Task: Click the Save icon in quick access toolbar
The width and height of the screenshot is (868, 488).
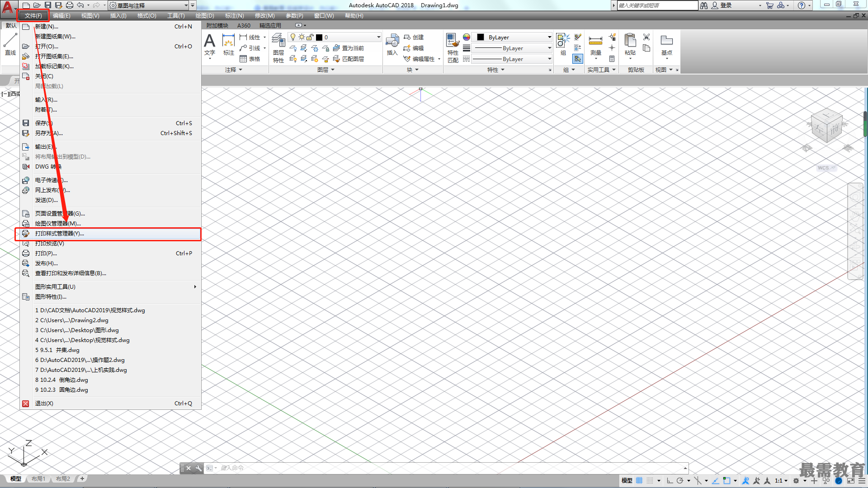Action: [48, 5]
